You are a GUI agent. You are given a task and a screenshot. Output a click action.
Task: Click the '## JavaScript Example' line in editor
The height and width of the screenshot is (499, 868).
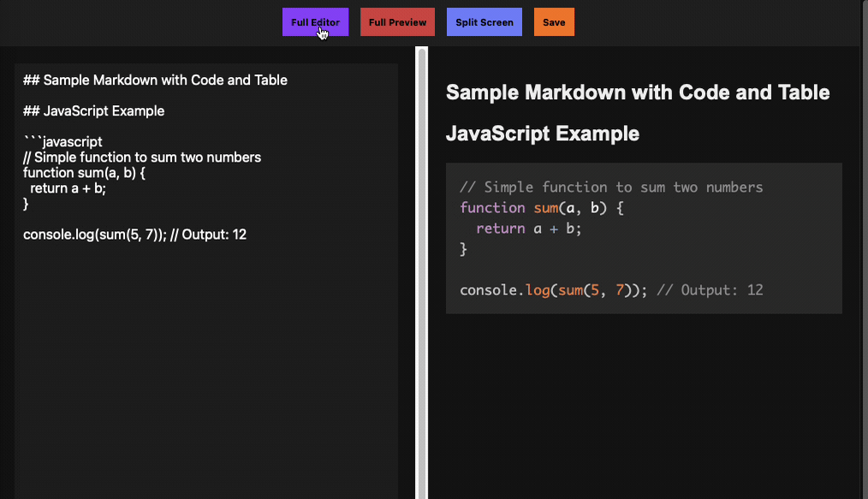point(94,111)
